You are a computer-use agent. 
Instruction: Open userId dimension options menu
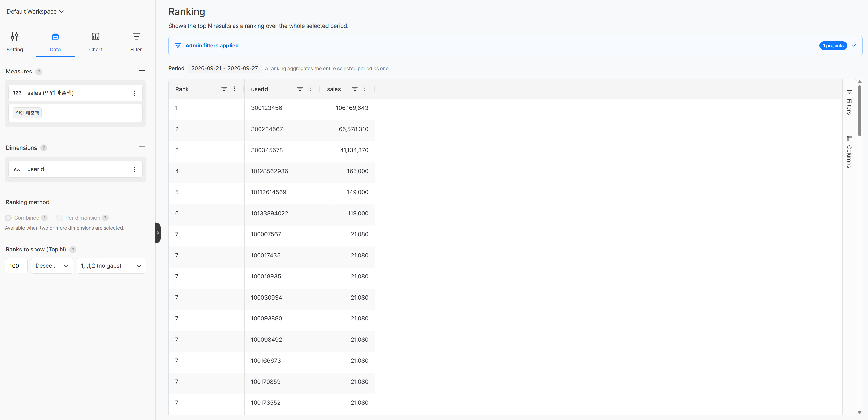[134, 169]
